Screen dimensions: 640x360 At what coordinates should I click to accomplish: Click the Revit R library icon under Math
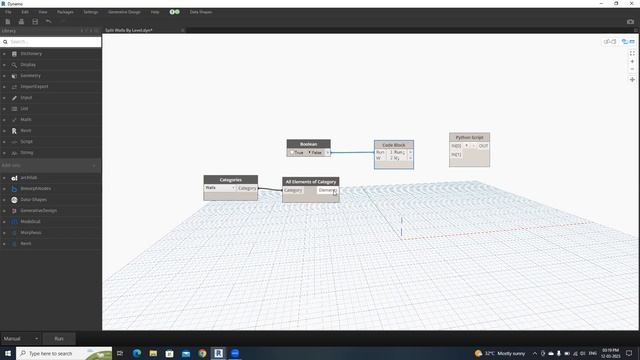pyautogui.click(x=14, y=131)
